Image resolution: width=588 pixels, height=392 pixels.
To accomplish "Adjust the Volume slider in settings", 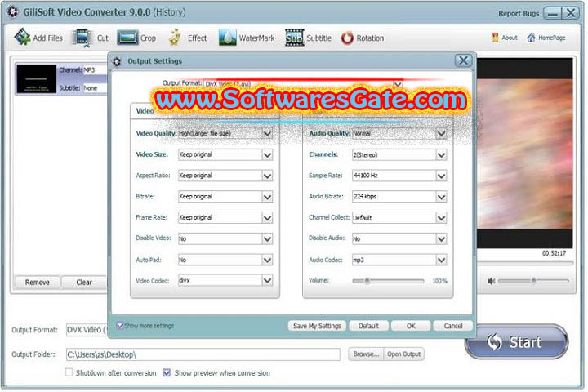I will 388,281.
